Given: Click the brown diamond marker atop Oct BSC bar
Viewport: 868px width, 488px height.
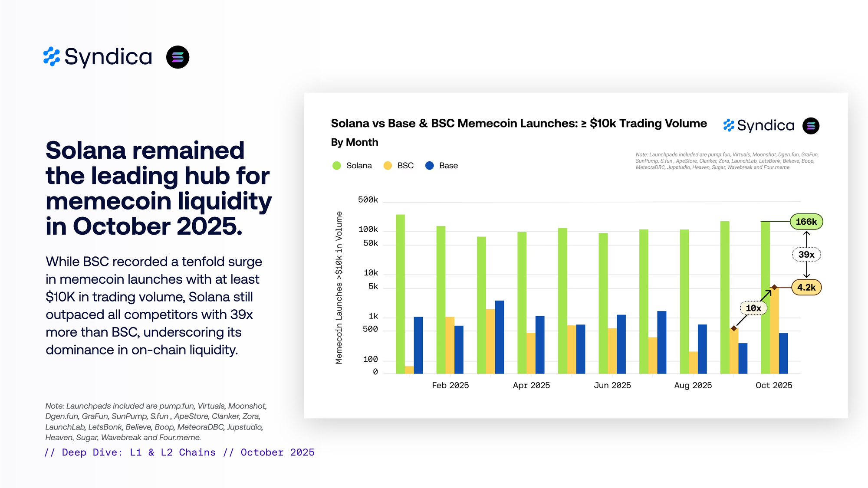Looking at the screenshot, I should click(774, 287).
